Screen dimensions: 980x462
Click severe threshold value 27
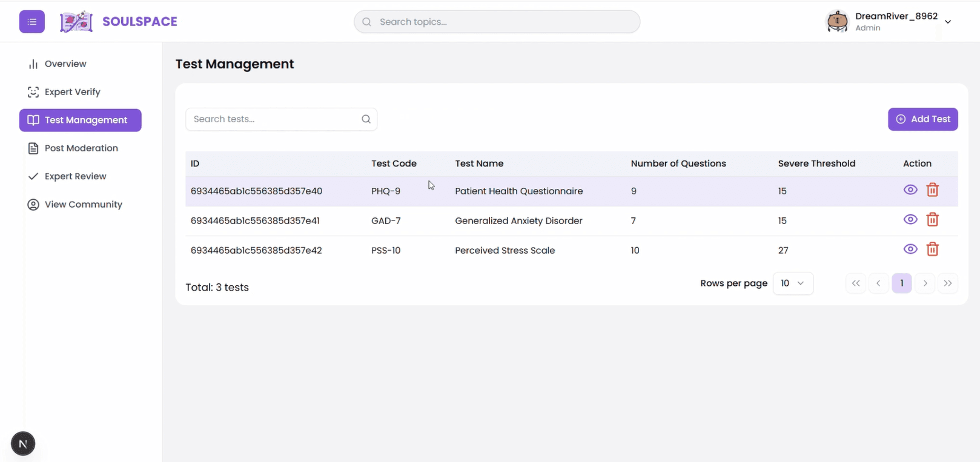(783, 251)
